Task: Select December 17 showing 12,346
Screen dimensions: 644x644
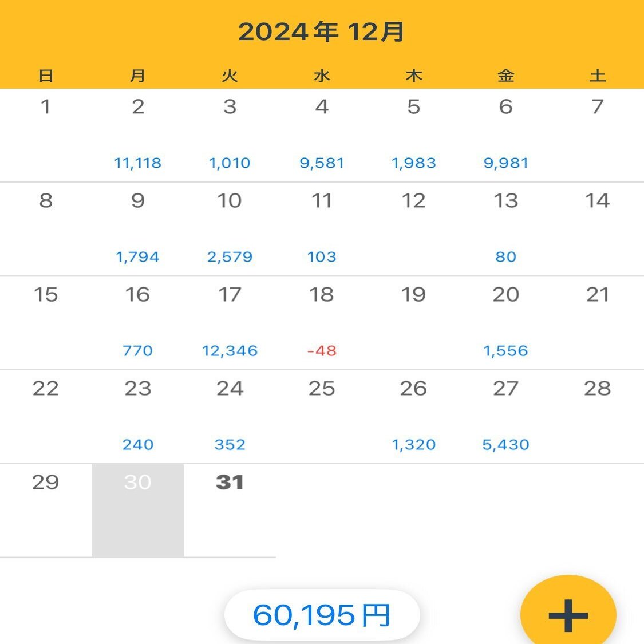Action: (230, 323)
